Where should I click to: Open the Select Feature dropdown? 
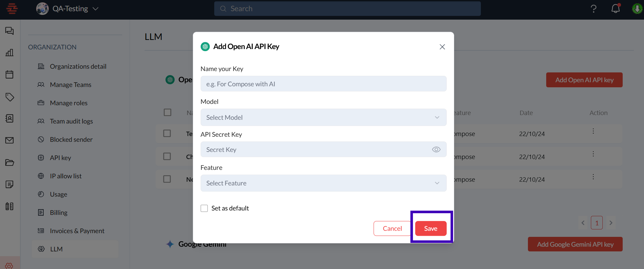[323, 183]
